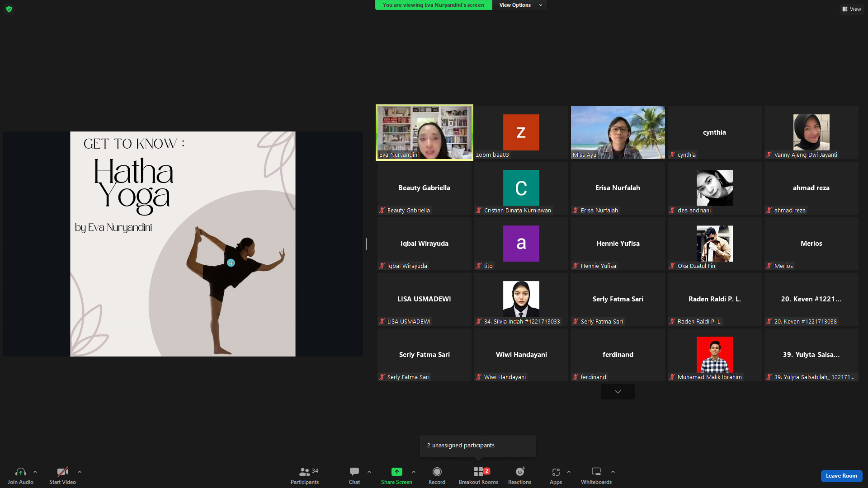
Task: Select the ferdinand participant tile
Action: [x=618, y=355]
